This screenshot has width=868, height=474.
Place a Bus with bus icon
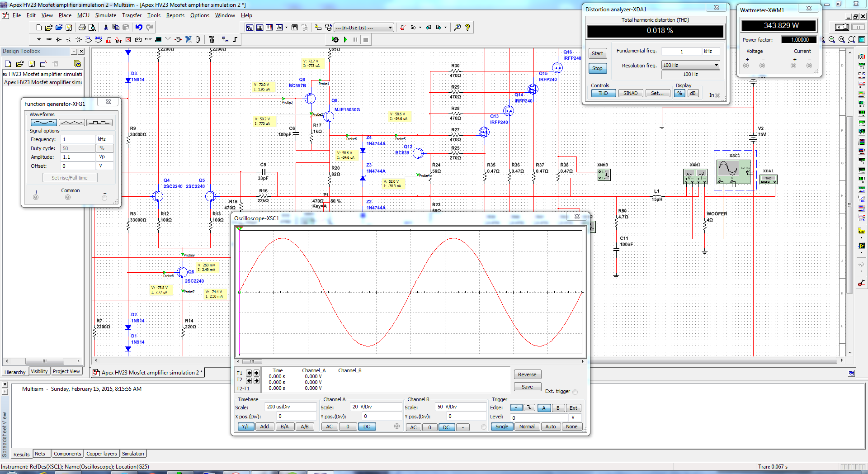[235, 39]
